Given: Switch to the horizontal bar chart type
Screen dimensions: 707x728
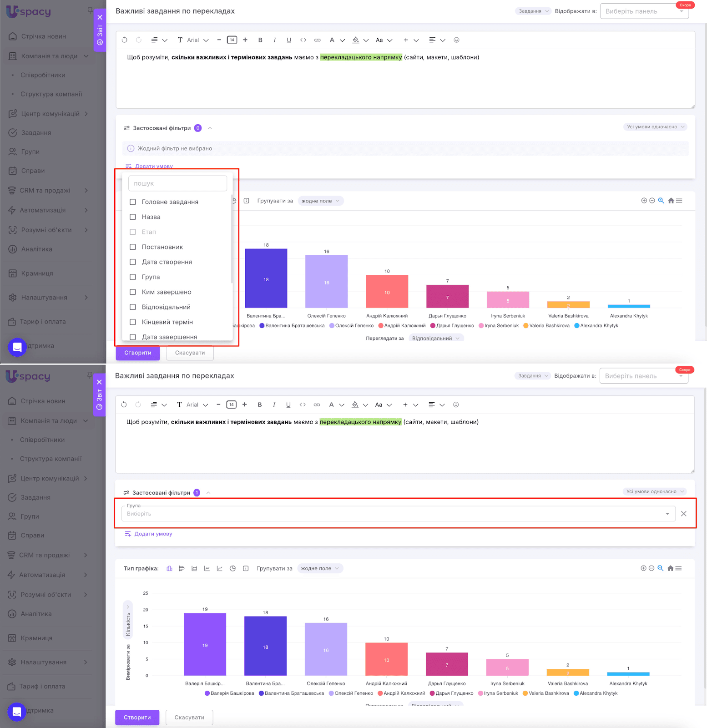Looking at the screenshot, I should pos(182,568).
